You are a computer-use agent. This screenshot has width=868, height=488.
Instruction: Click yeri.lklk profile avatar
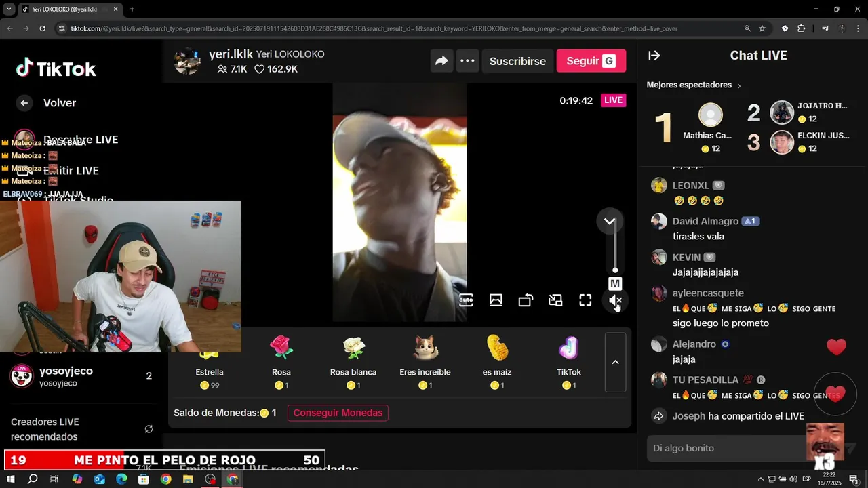(x=187, y=61)
